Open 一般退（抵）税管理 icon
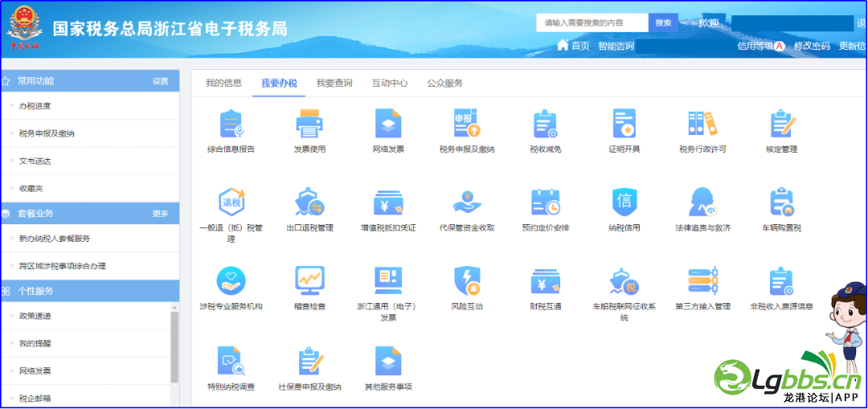Viewport: 868px width, 409px height. coord(231,202)
